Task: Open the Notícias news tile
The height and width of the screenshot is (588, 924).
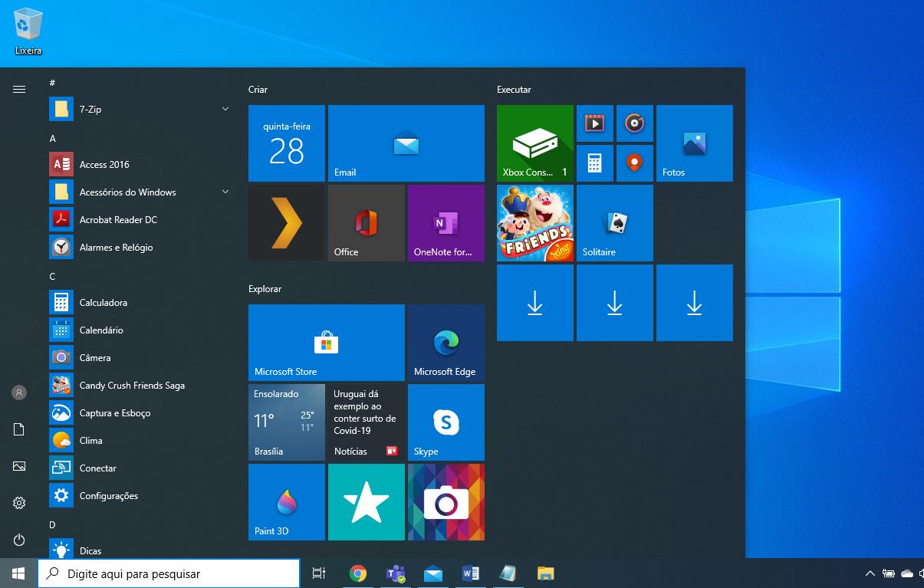Action: (367, 422)
